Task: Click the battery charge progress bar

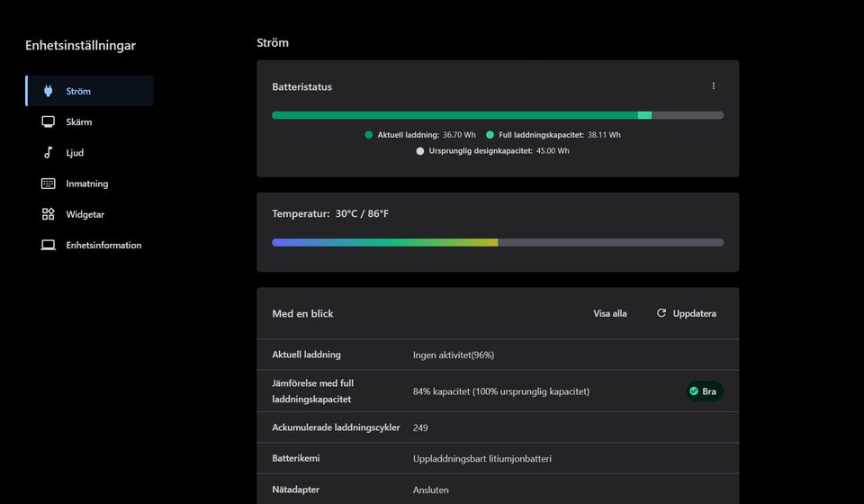Action: point(497,115)
